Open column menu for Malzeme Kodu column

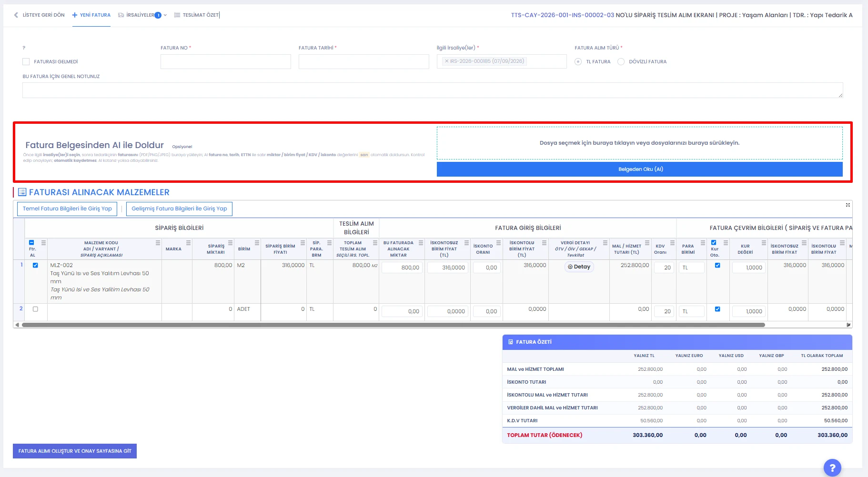158,243
